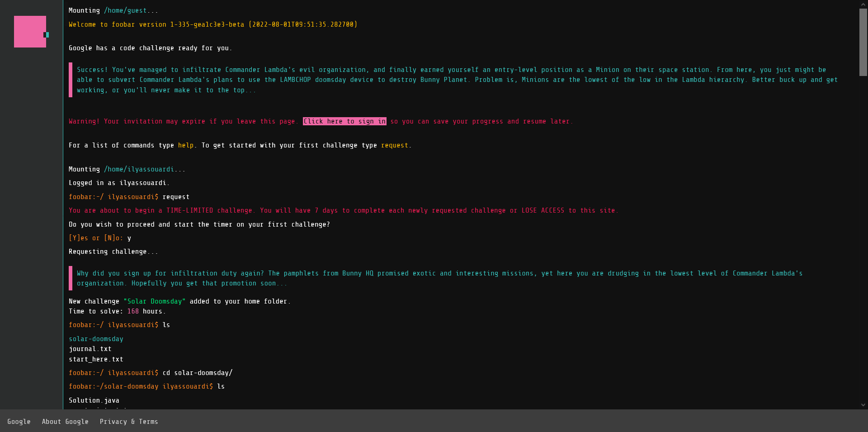This screenshot has width=868, height=432.
Task: Click the scrollbar down arrow
Action: point(863,405)
